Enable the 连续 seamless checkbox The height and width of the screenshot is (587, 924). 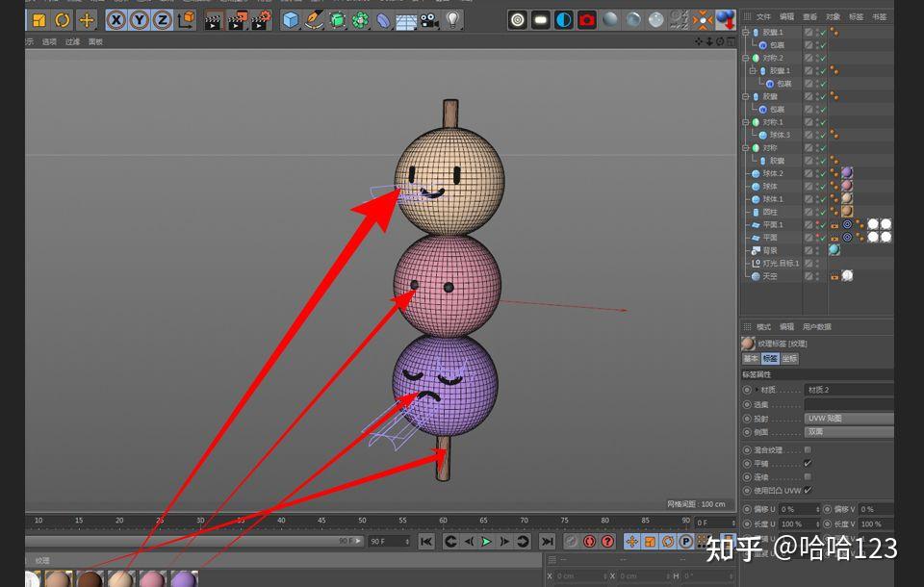click(x=808, y=476)
